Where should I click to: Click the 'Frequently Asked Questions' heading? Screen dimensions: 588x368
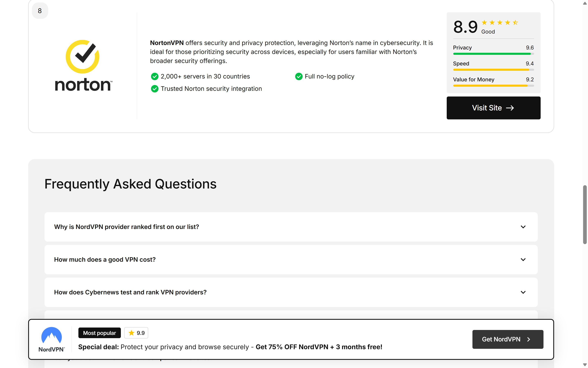tap(130, 184)
